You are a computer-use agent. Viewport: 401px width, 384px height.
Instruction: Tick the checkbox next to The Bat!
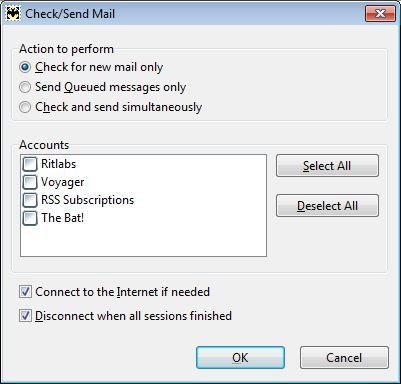click(30, 218)
